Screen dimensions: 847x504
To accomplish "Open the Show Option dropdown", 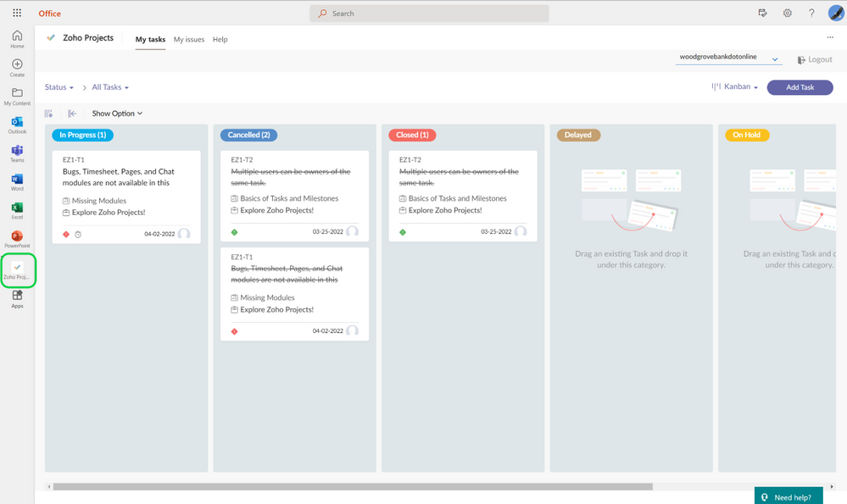I will click(x=117, y=114).
